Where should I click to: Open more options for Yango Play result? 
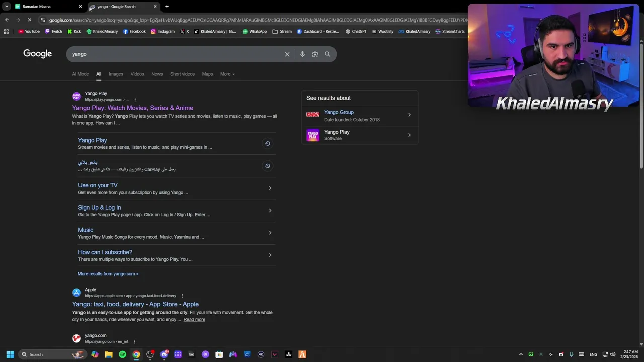[135, 100]
